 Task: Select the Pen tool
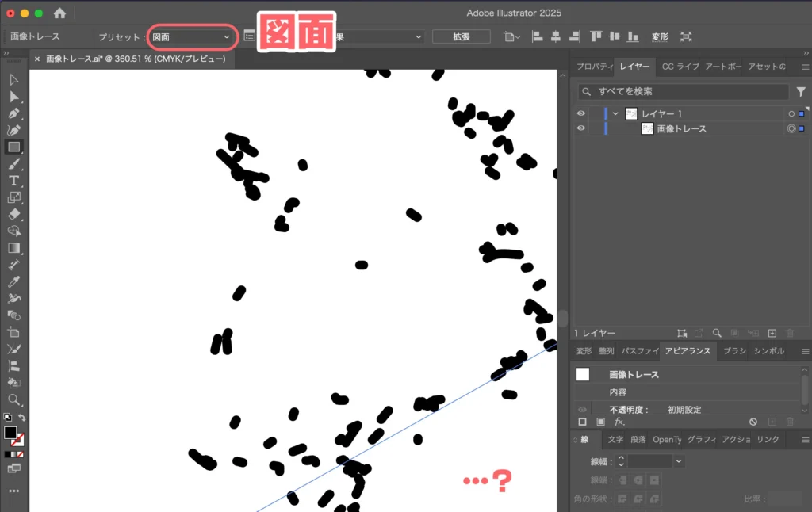point(13,111)
